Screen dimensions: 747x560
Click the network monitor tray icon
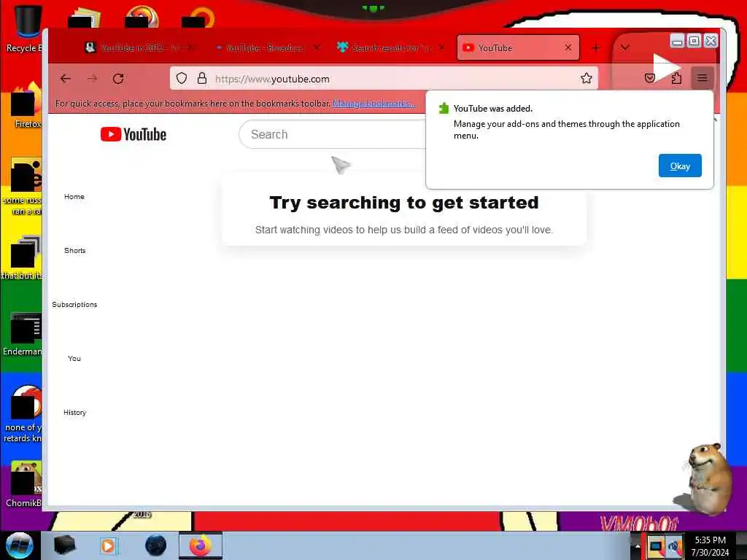656,546
